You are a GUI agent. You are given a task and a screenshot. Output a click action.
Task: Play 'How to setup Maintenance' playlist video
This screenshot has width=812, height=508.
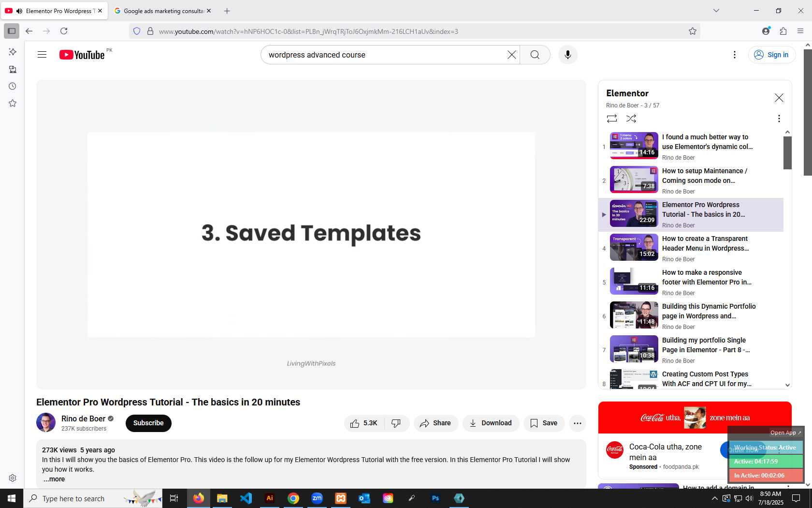click(x=691, y=180)
